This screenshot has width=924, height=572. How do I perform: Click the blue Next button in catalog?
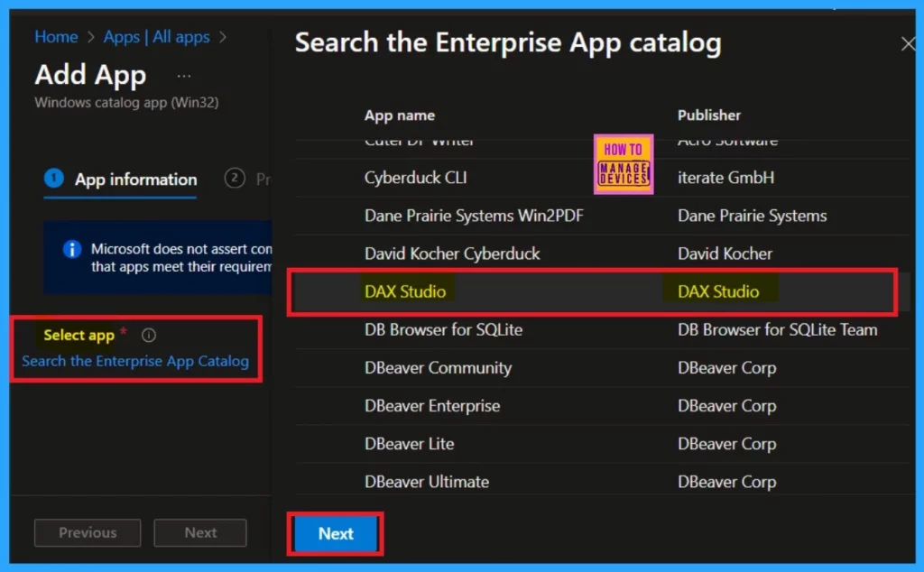(x=336, y=534)
